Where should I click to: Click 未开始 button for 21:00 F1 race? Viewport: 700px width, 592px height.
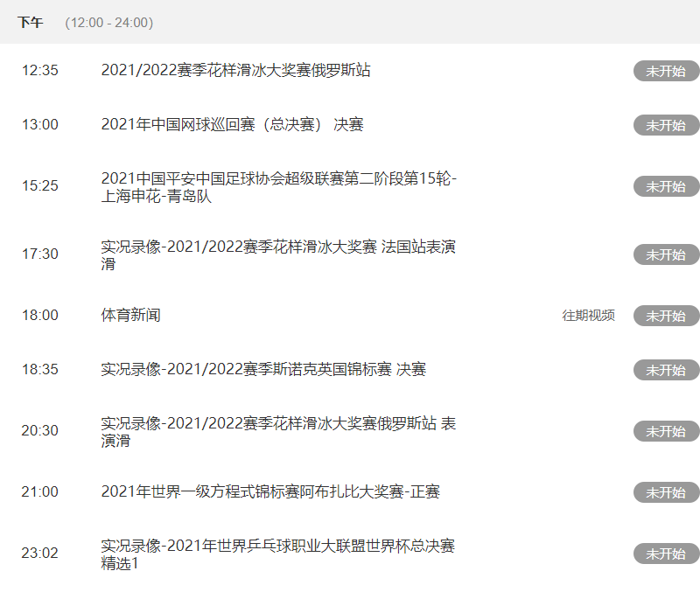(x=666, y=492)
